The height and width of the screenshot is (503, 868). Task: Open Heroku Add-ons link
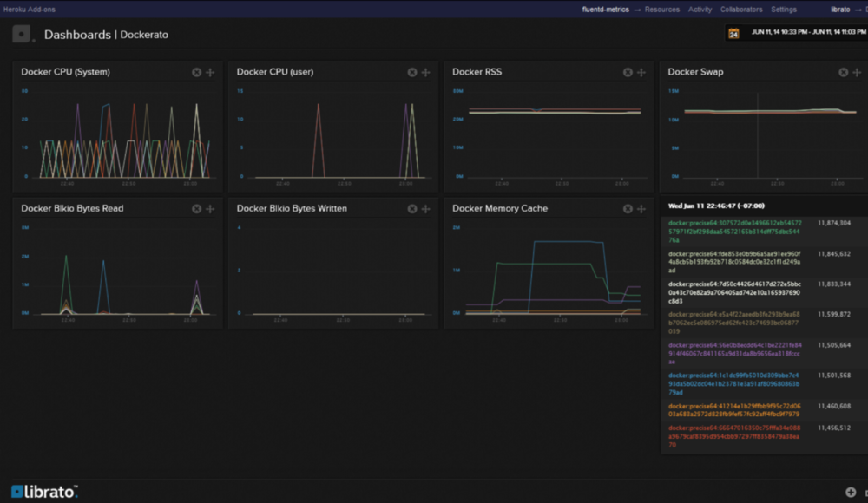[30, 10]
